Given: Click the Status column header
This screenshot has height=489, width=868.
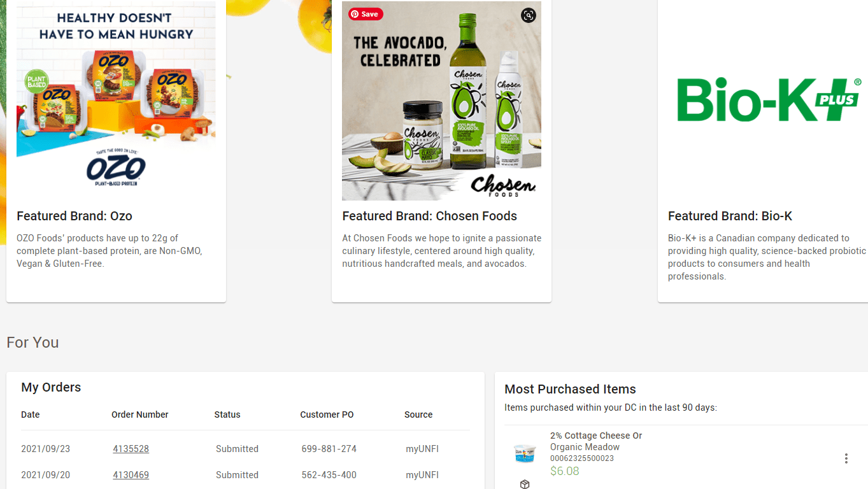Looking at the screenshot, I should click(x=227, y=415).
